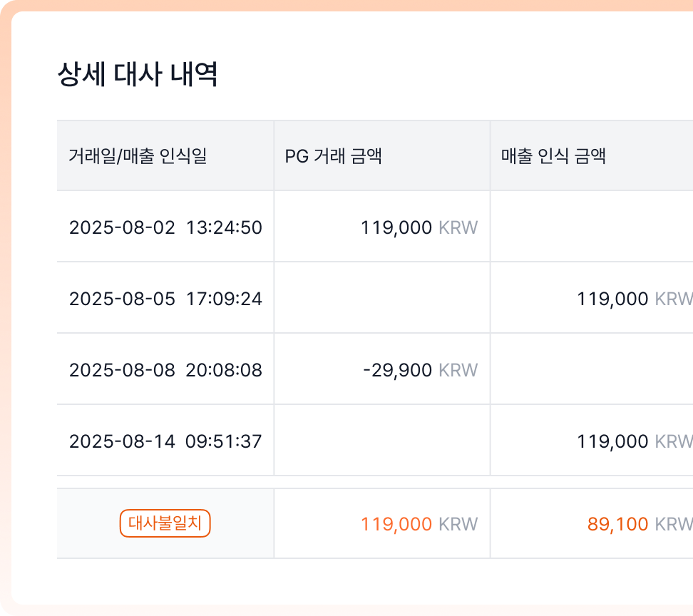Click the orange 119,000 KRW PG total
Screen dimensions: 693x616
tap(419, 524)
